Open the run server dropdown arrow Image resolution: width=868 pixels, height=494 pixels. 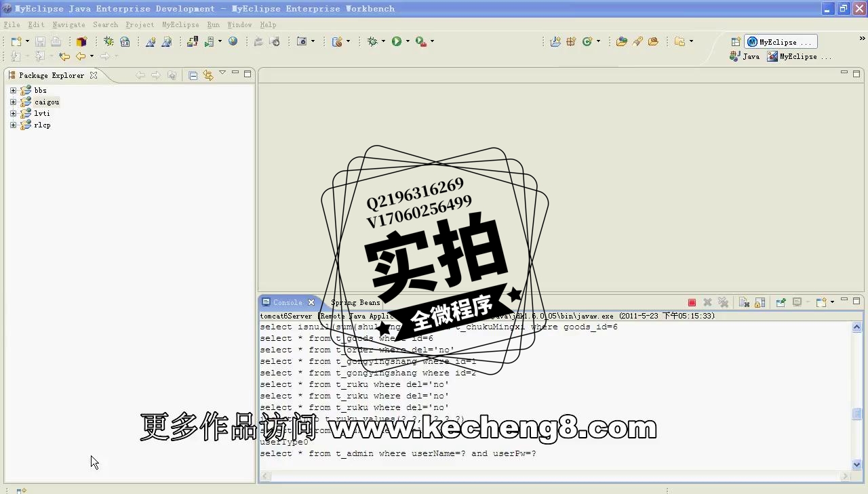pos(220,41)
